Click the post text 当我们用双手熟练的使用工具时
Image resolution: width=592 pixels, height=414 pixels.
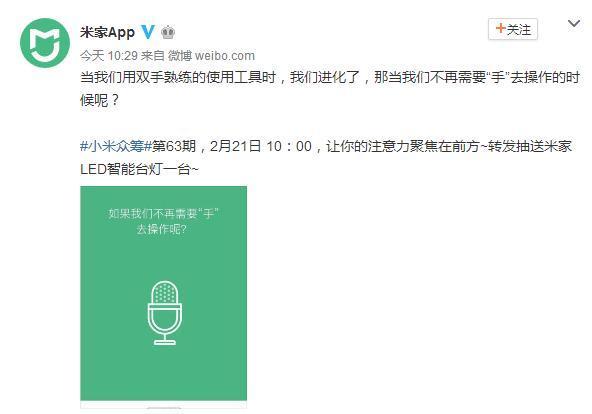(x=178, y=77)
